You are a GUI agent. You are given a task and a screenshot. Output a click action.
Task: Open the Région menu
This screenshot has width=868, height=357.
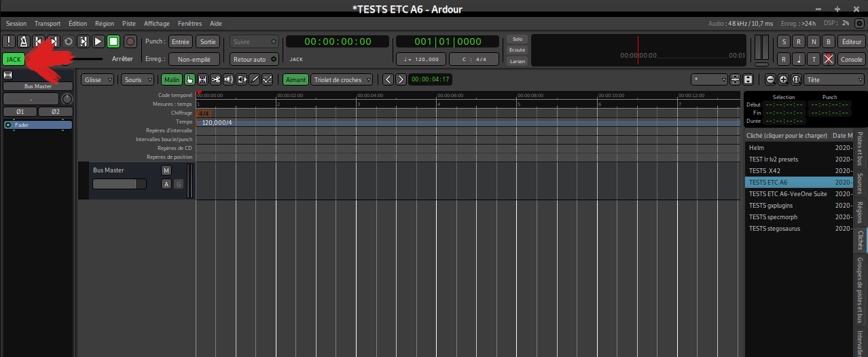click(105, 23)
